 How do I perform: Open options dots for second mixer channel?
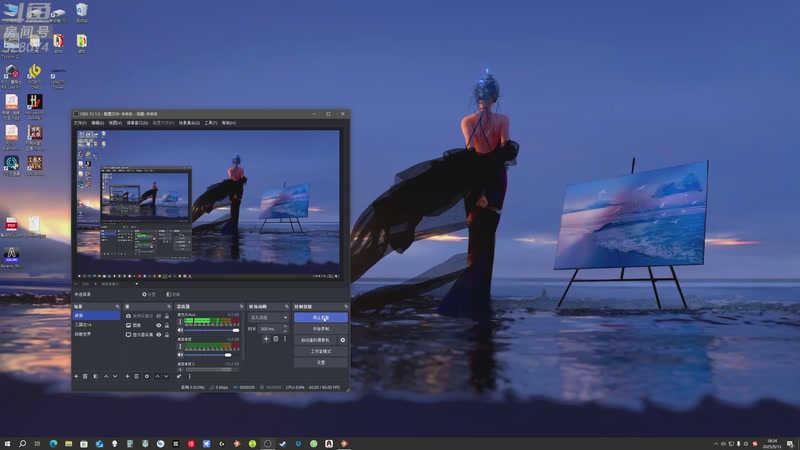tap(180, 346)
